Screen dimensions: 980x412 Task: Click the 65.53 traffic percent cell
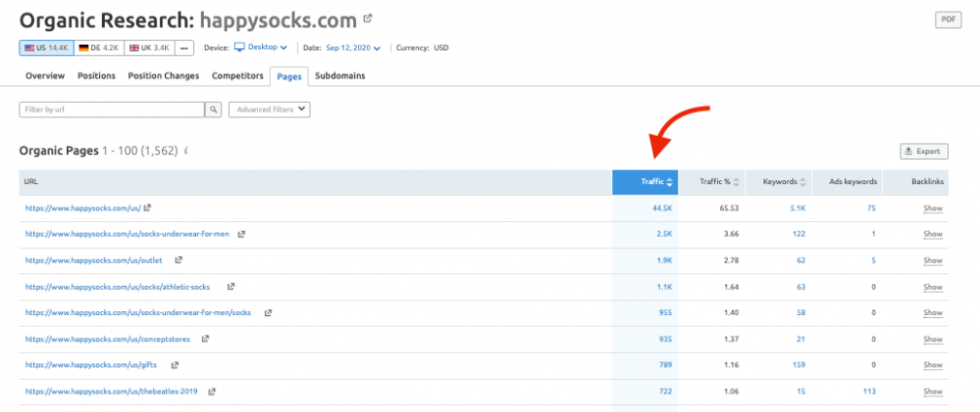point(729,207)
